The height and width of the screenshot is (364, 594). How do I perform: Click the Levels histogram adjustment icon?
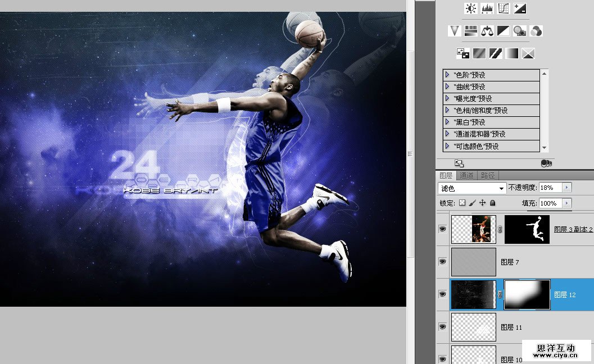click(487, 8)
